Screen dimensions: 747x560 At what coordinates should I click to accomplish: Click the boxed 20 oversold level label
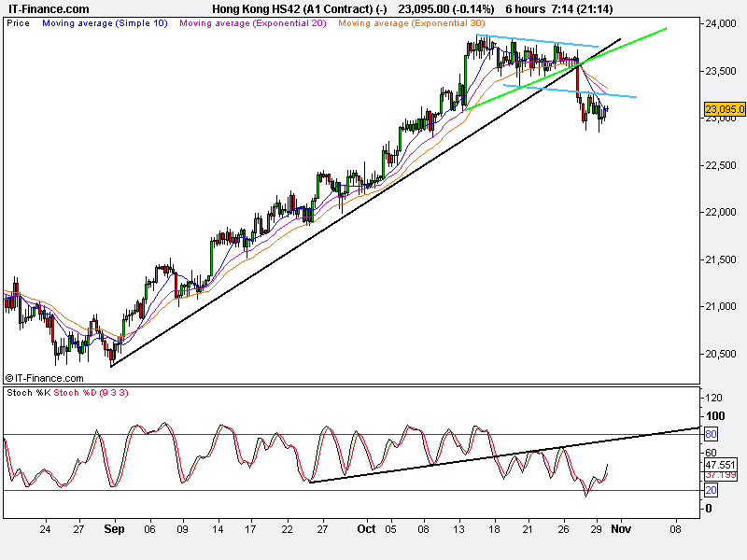[x=712, y=490]
